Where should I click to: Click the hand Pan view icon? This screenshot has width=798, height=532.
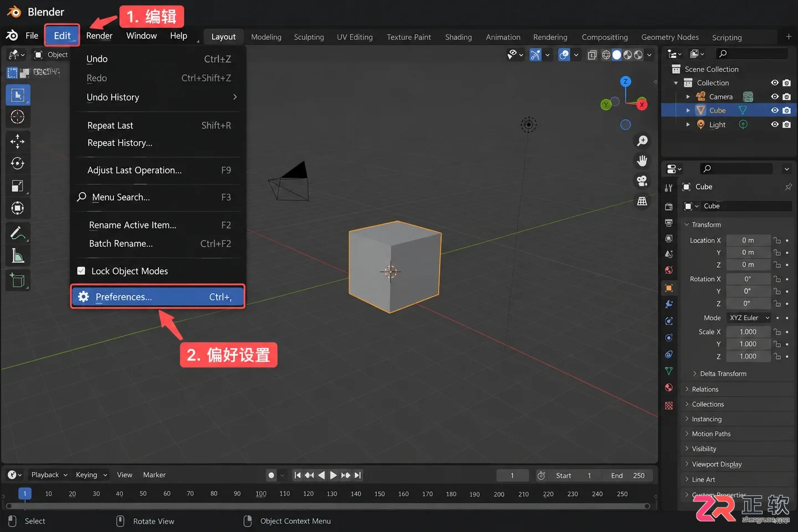click(x=642, y=161)
